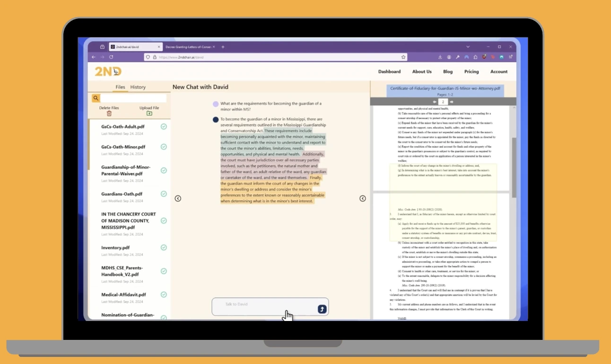Image resolution: width=611 pixels, height=364 pixels.
Task: Switch to the Decree-Granting-Letters browser tab
Action: [190, 47]
